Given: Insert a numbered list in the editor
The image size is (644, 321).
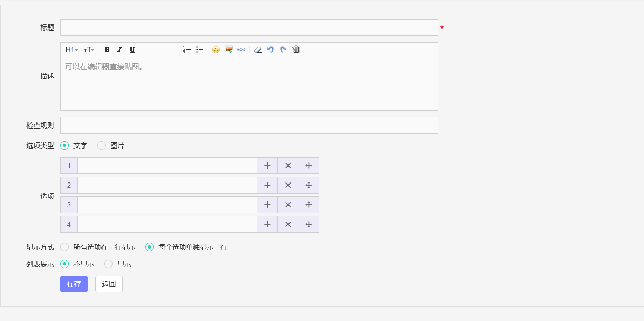Looking at the screenshot, I should coord(187,50).
